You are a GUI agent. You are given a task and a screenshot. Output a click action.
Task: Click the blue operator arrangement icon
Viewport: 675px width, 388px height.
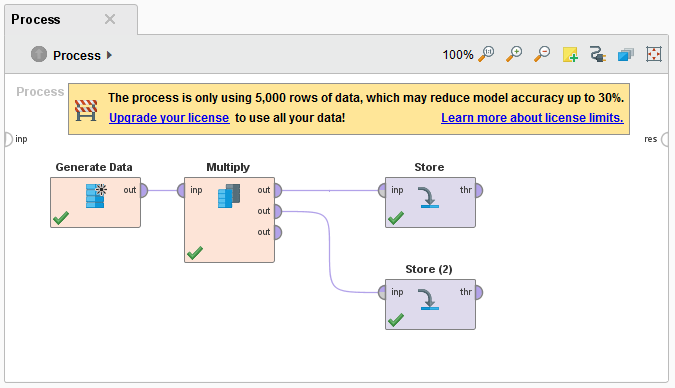pos(625,55)
